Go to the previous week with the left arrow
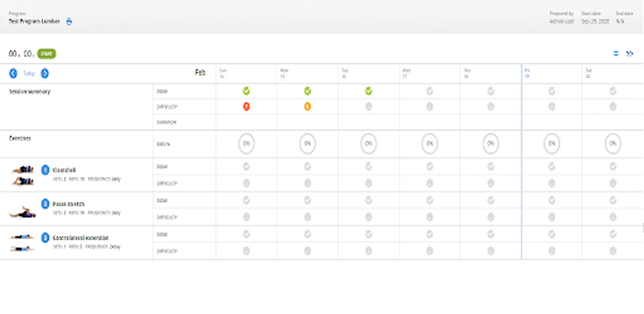The width and height of the screenshot is (644, 314). click(13, 73)
